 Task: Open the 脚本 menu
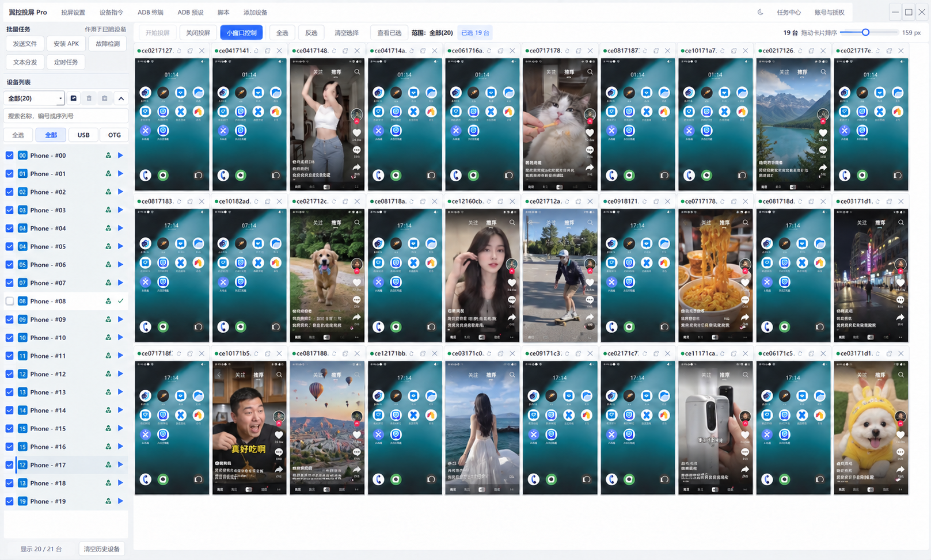[223, 12]
